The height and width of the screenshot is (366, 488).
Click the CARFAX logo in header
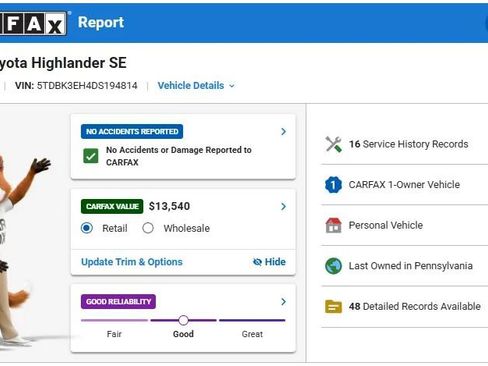pos(33,23)
